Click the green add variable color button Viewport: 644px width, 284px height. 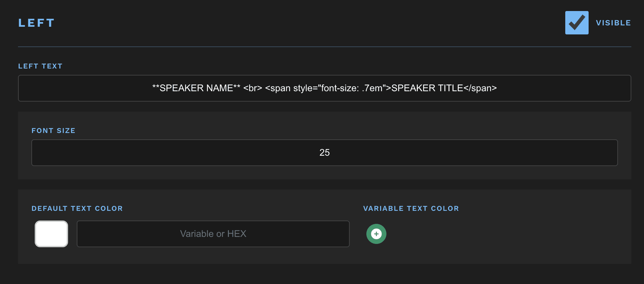tap(376, 234)
